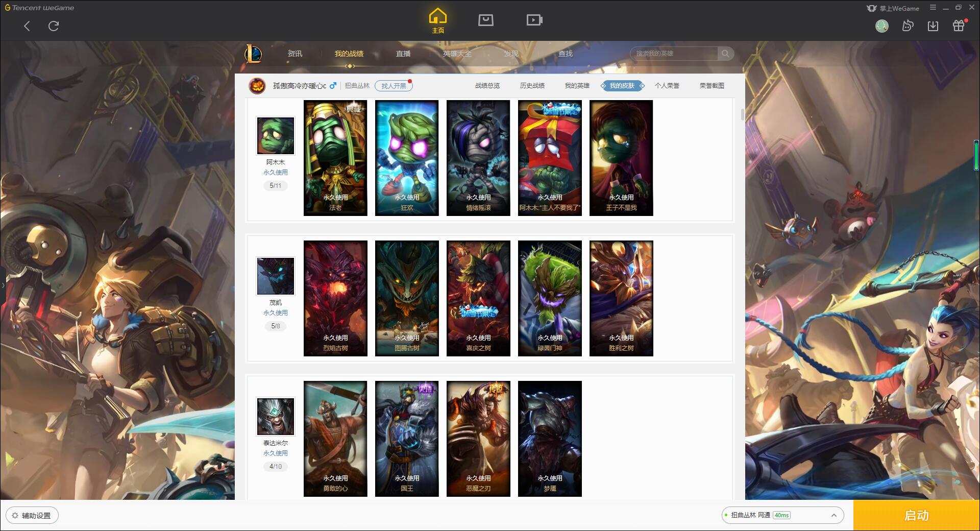Open the download manager icon
The width and height of the screenshot is (980, 531).
tap(933, 26)
